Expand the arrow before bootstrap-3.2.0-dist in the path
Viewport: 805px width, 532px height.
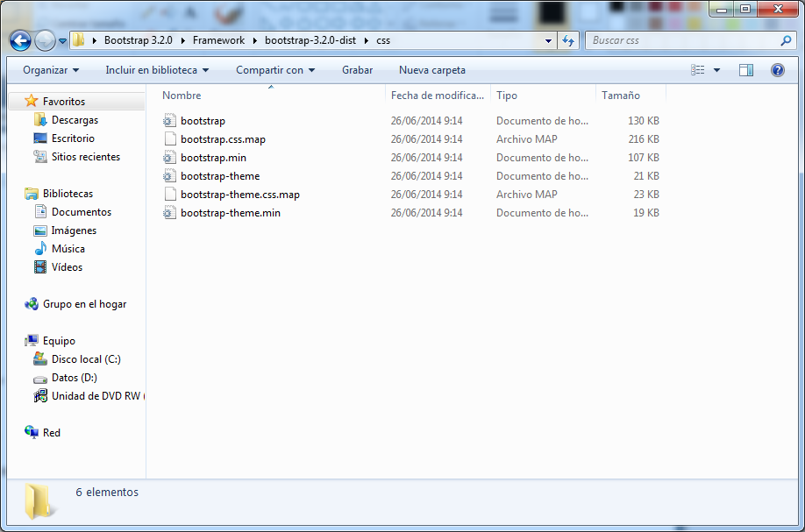coord(255,40)
